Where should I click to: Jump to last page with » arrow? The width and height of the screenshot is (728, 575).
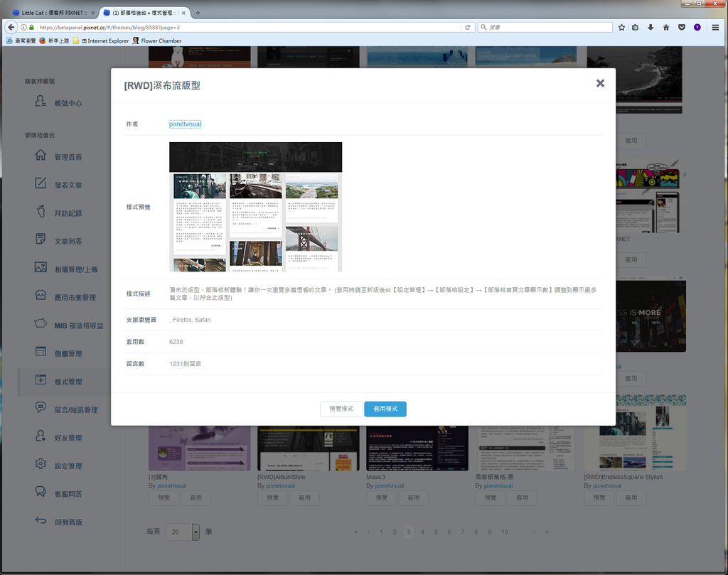coord(547,532)
